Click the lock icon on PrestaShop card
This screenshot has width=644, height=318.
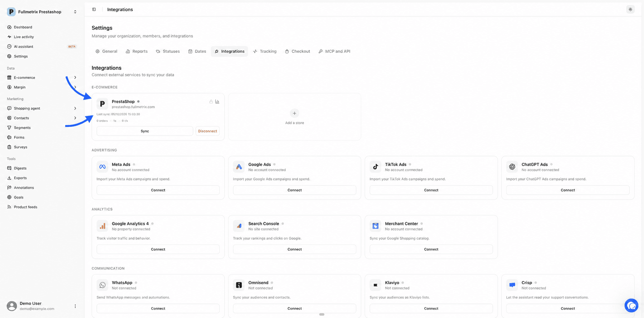pos(211,102)
